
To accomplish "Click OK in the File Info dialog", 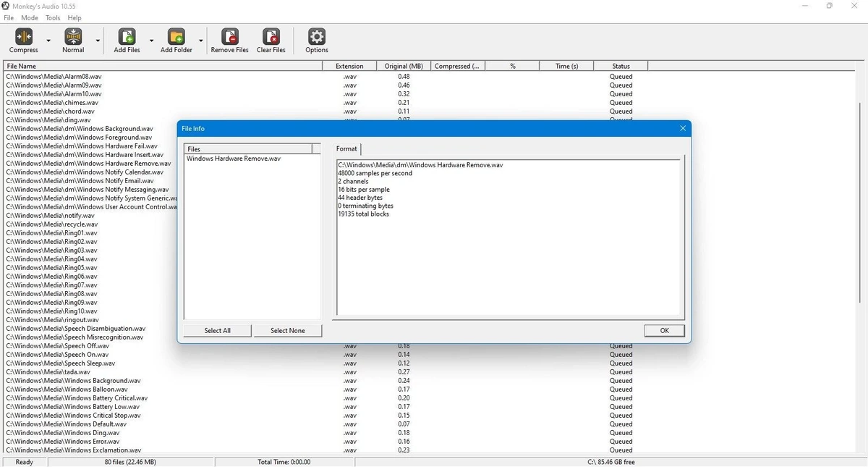I will [x=665, y=330].
